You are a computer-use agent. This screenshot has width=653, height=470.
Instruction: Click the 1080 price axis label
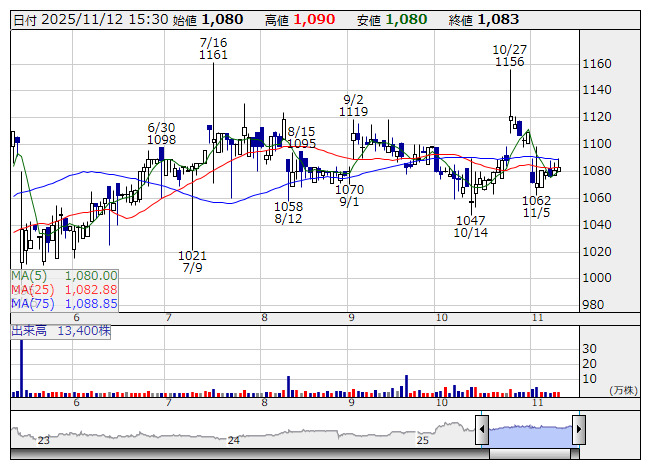pyautogui.click(x=597, y=171)
